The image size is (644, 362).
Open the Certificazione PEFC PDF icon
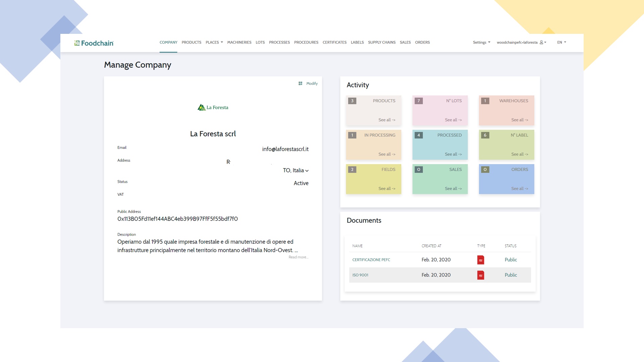coord(481,260)
